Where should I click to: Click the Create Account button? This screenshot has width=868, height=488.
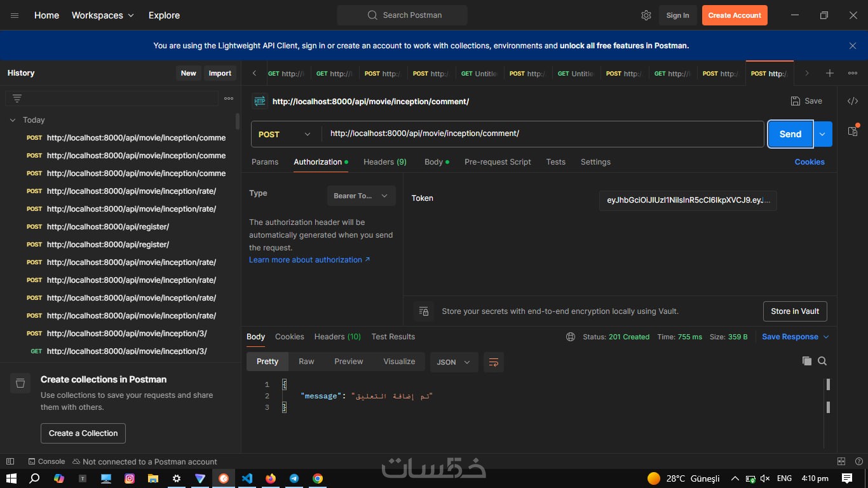click(735, 15)
